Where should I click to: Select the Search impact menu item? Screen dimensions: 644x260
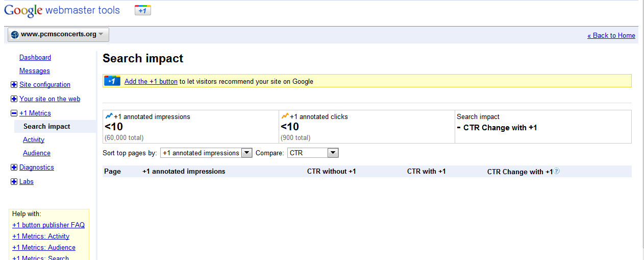click(x=47, y=126)
